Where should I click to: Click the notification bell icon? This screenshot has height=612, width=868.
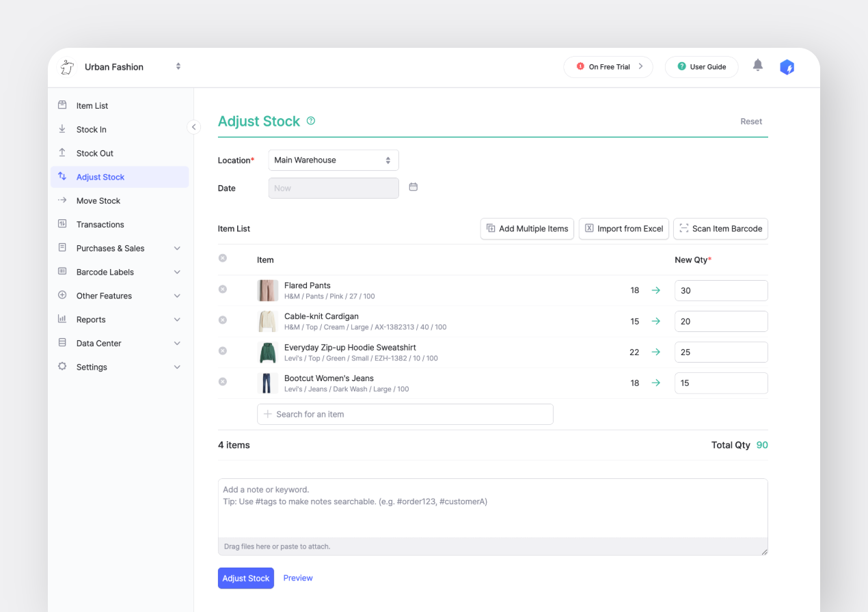pyautogui.click(x=757, y=66)
